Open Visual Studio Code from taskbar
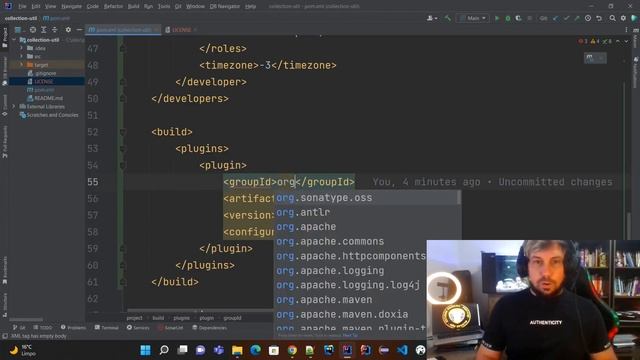Viewport: 640px width, 360px height. [402, 350]
